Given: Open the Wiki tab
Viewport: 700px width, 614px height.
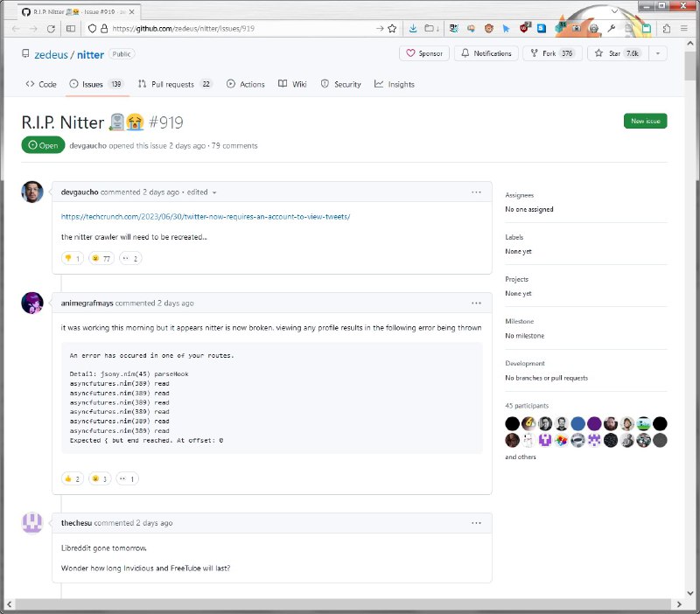Looking at the screenshot, I should tap(292, 84).
